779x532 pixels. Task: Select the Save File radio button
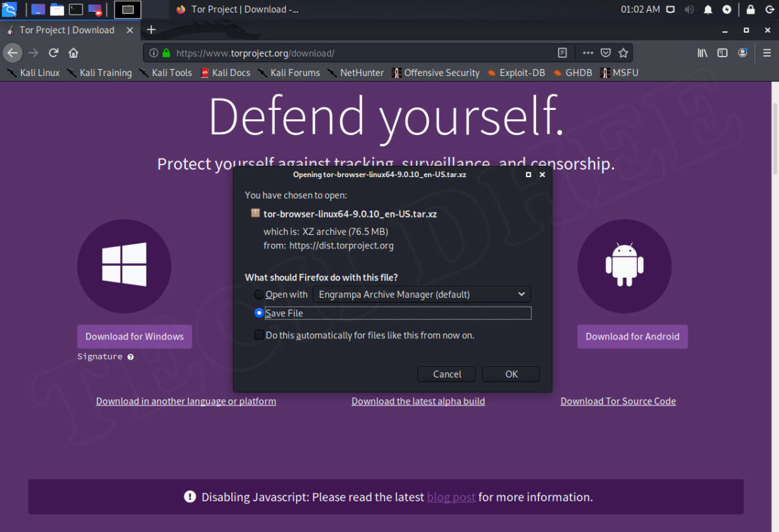pos(259,313)
